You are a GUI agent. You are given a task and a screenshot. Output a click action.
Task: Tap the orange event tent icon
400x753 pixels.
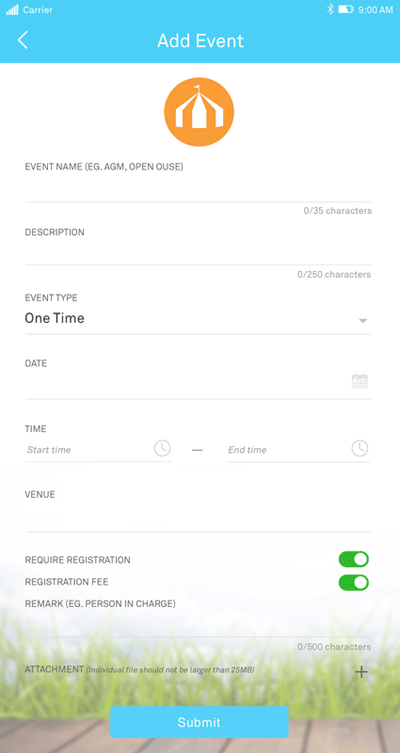(199, 112)
